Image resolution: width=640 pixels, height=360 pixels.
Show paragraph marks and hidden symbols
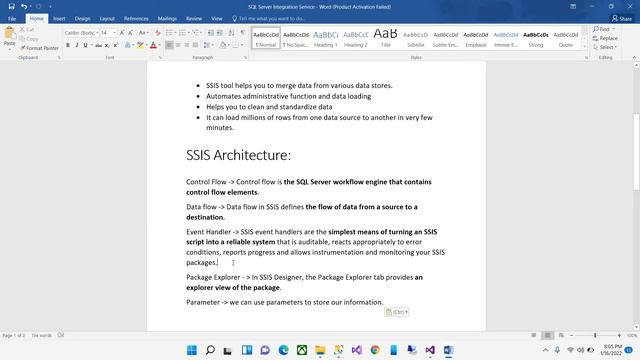pyautogui.click(x=243, y=33)
